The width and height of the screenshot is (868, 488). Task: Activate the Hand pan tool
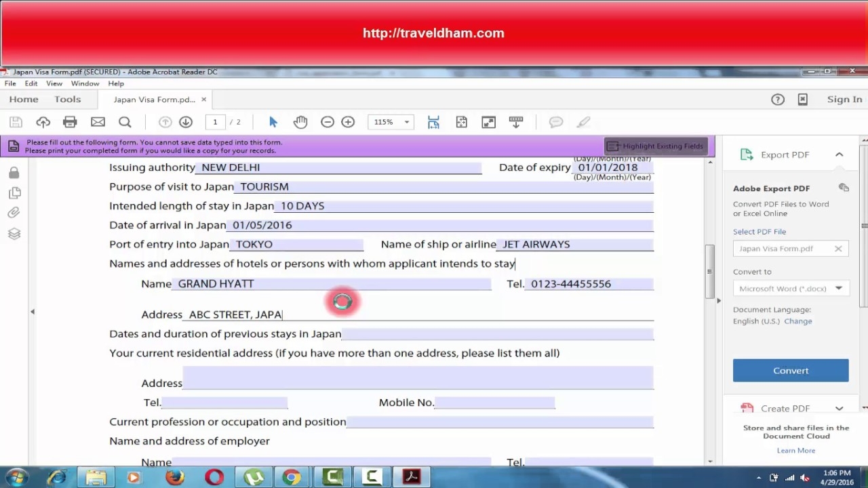click(300, 122)
